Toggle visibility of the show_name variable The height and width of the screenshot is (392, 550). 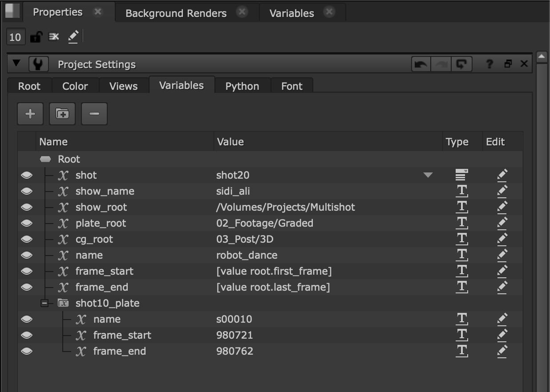(x=26, y=191)
